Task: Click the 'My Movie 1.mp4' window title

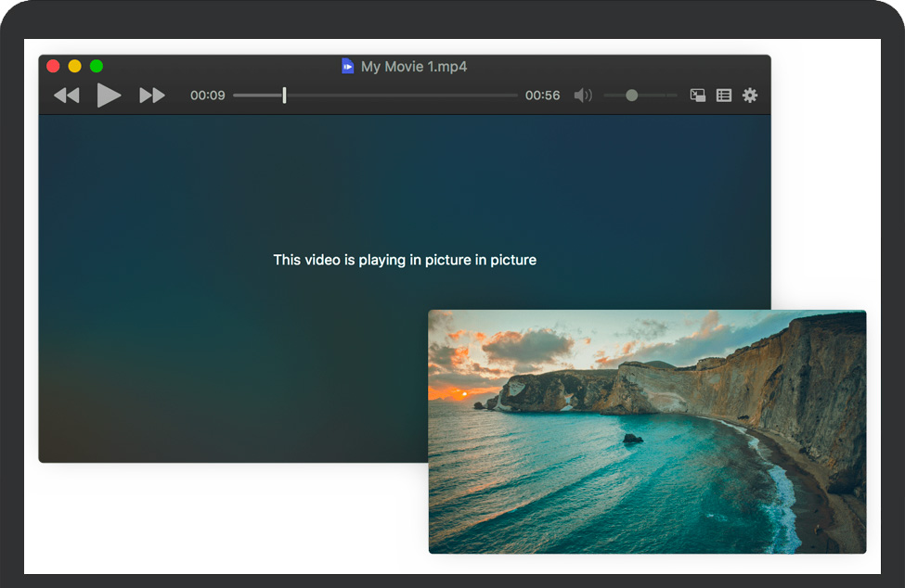Action: (414, 67)
